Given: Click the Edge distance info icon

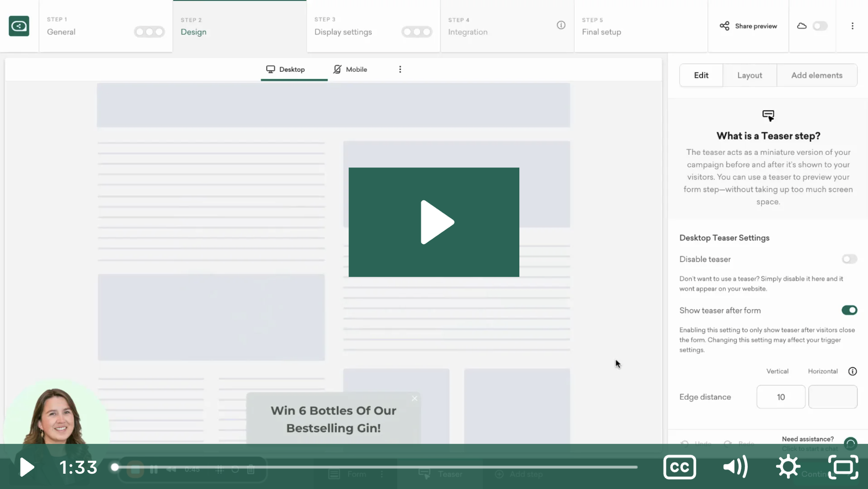Looking at the screenshot, I should [x=852, y=371].
